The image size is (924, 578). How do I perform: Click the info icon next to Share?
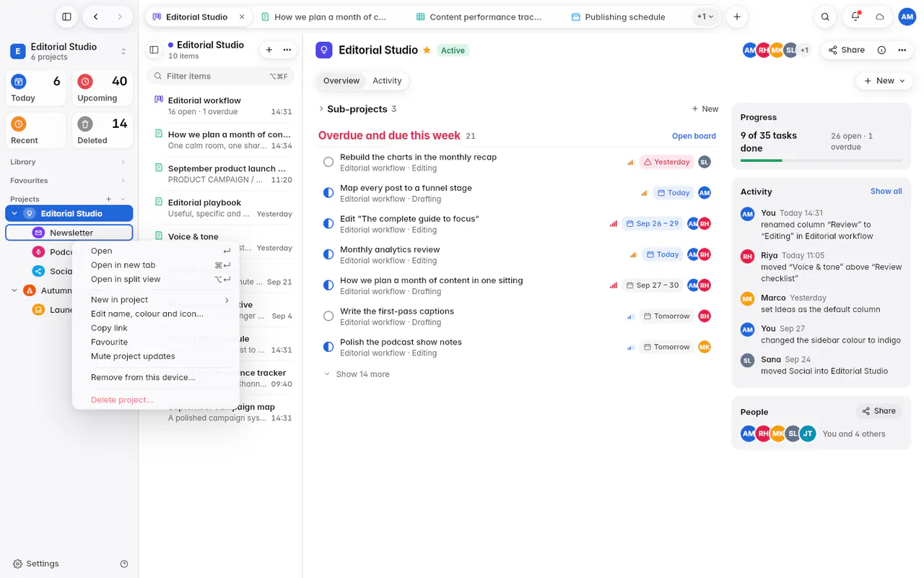point(881,50)
